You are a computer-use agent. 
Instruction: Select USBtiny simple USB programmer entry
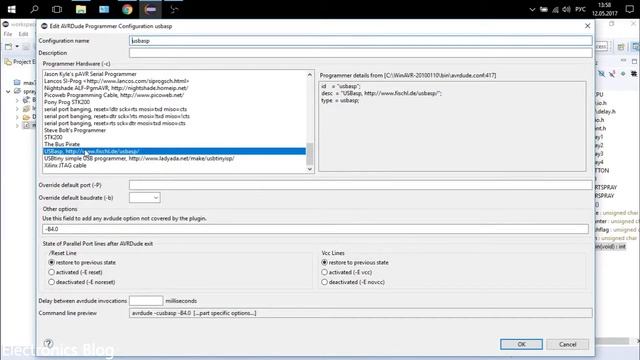tap(139, 158)
